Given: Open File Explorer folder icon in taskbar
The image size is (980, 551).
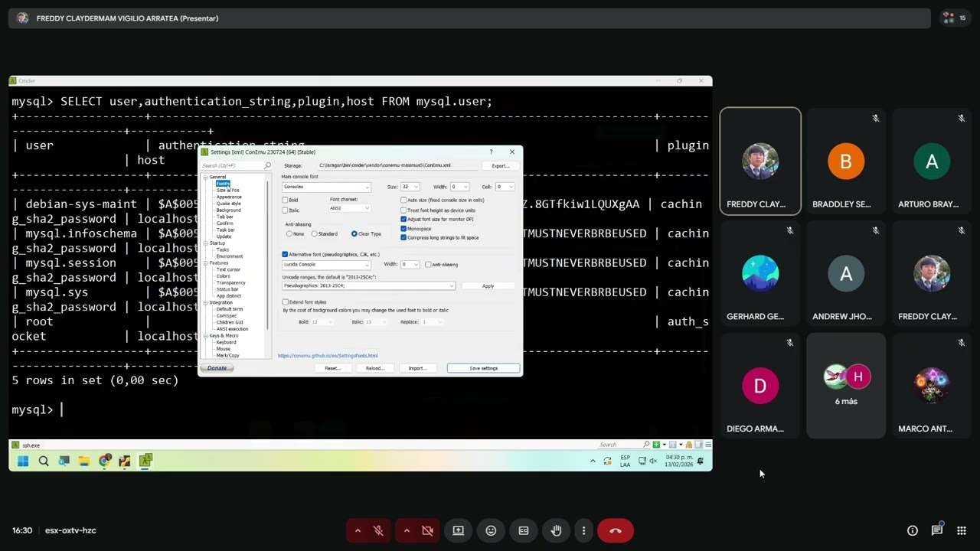Looking at the screenshot, I should [84, 461].
